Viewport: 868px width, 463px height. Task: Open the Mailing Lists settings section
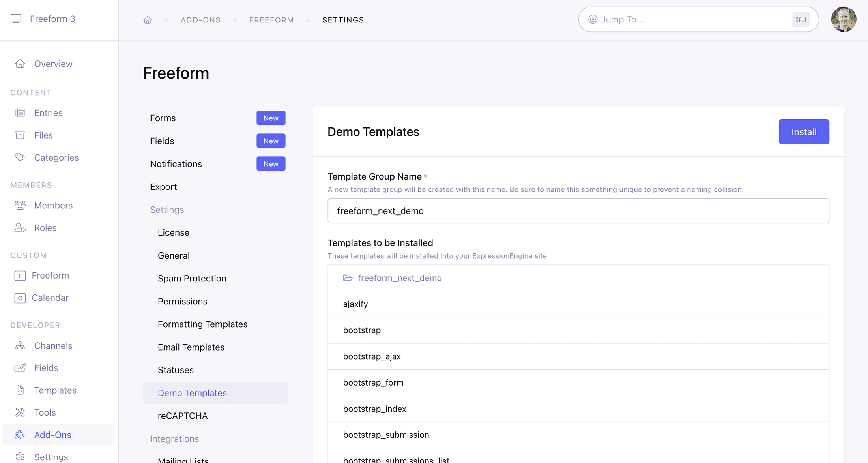point(184,458)
